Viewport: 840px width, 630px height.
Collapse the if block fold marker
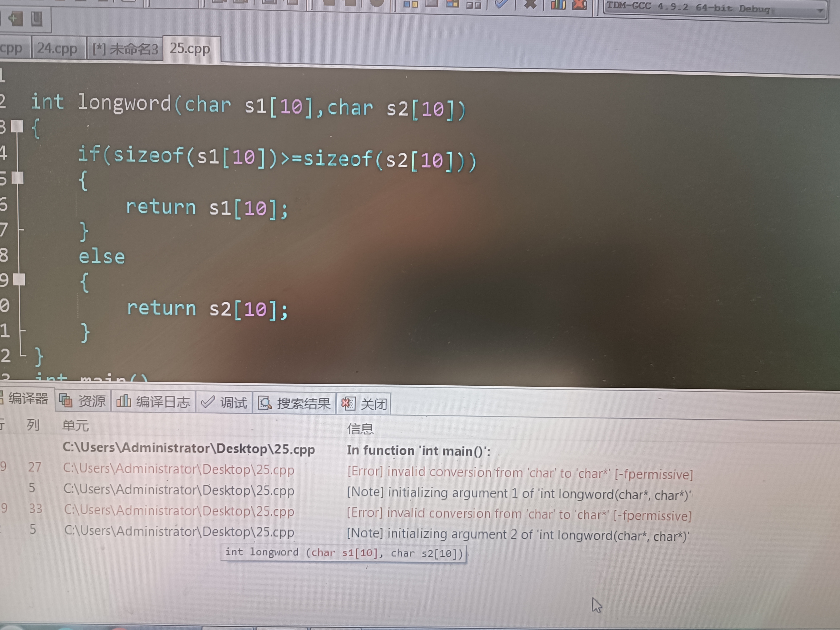click(17, 177)
